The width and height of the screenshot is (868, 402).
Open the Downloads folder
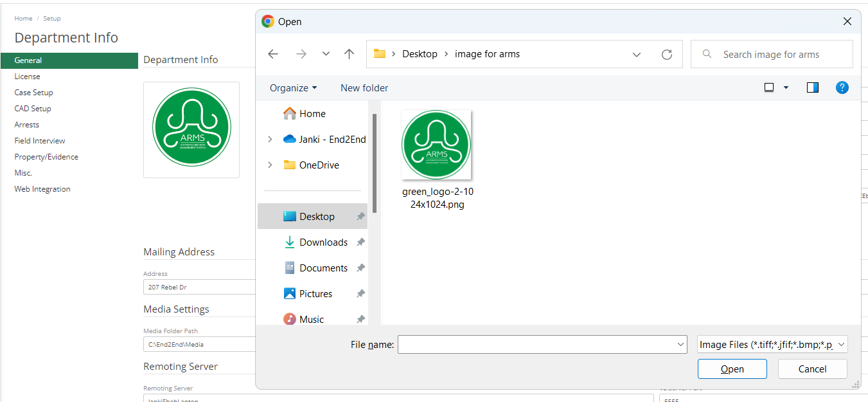(x=324, y=242)
